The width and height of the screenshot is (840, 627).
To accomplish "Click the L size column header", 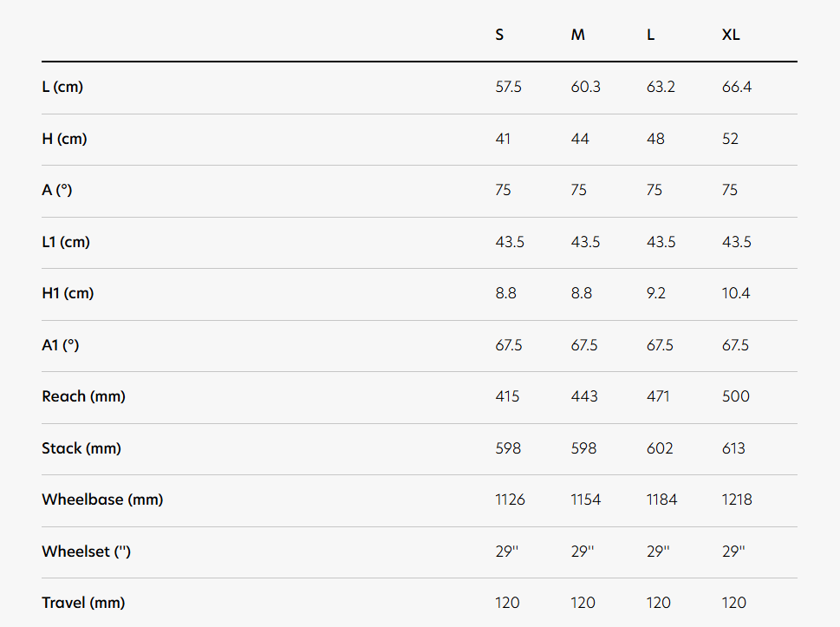I will tap(651, 36).
